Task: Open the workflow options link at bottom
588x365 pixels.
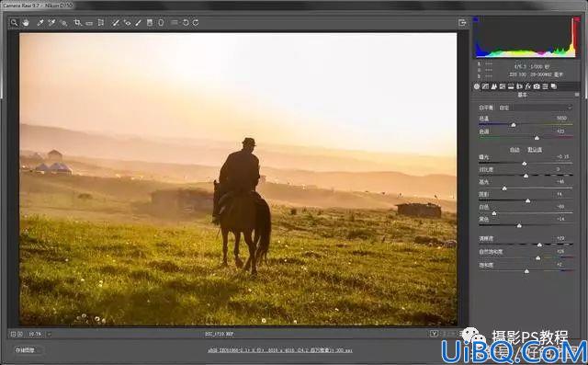Action: pos(279,350)
